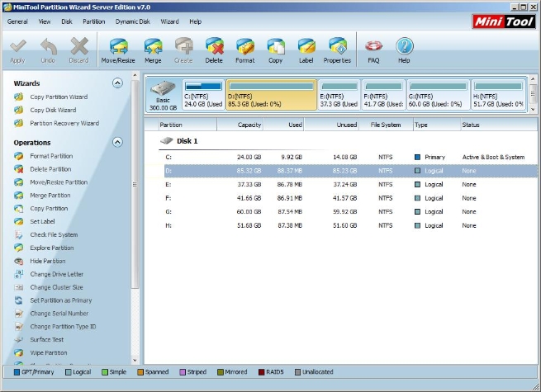
Task: Click the Hide Partition operation icon
Action: point(19,261)
